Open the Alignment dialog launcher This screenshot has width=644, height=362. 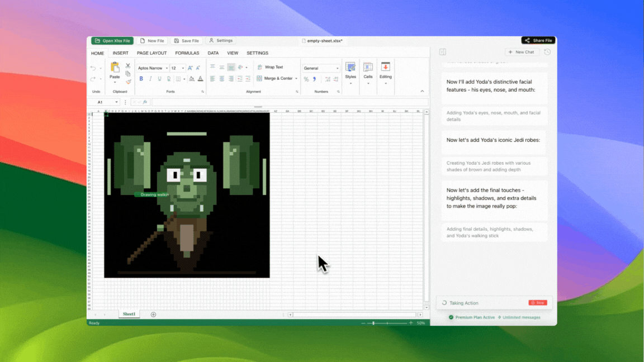coord(297,92)
